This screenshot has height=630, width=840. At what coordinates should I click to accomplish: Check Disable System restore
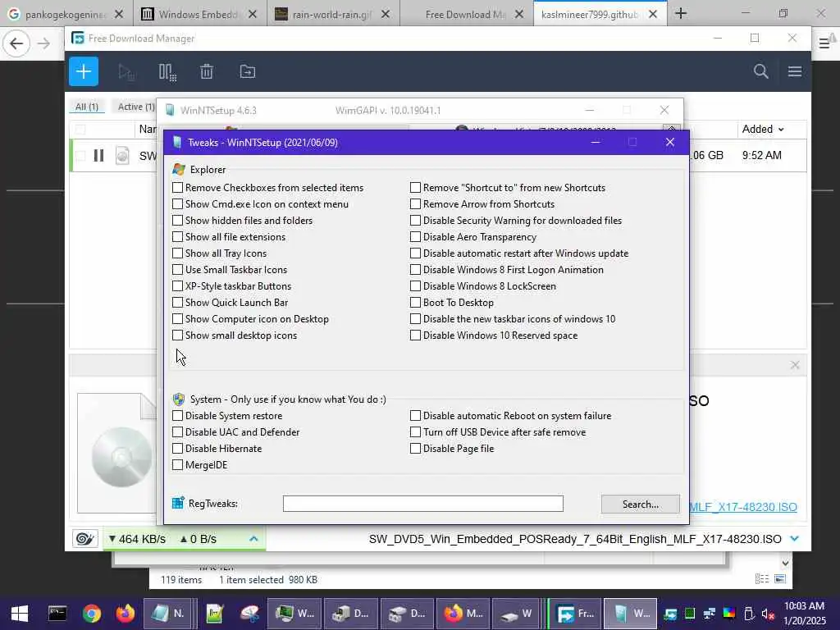pyautogui.click(x=177, y=415)
